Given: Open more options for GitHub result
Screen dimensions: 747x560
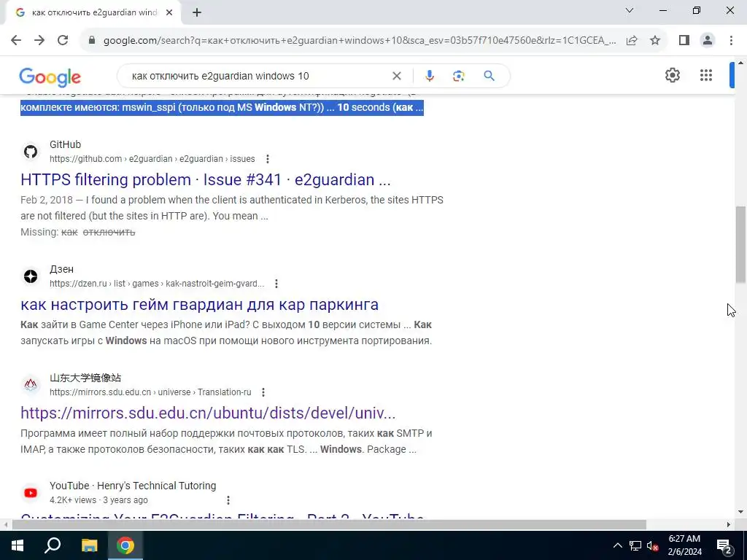Looking at the screenshot, I should (x=267, y=158).
